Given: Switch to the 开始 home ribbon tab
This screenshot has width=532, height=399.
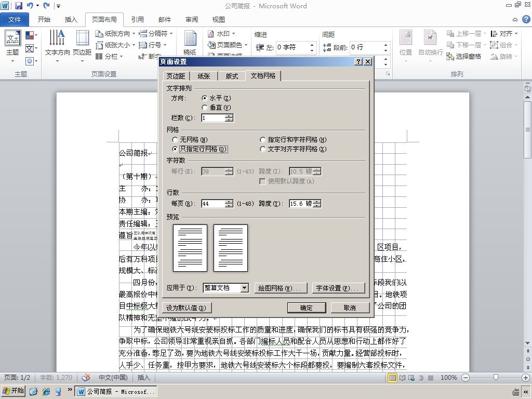Looking at the screenshot, I should coord(44,20).
